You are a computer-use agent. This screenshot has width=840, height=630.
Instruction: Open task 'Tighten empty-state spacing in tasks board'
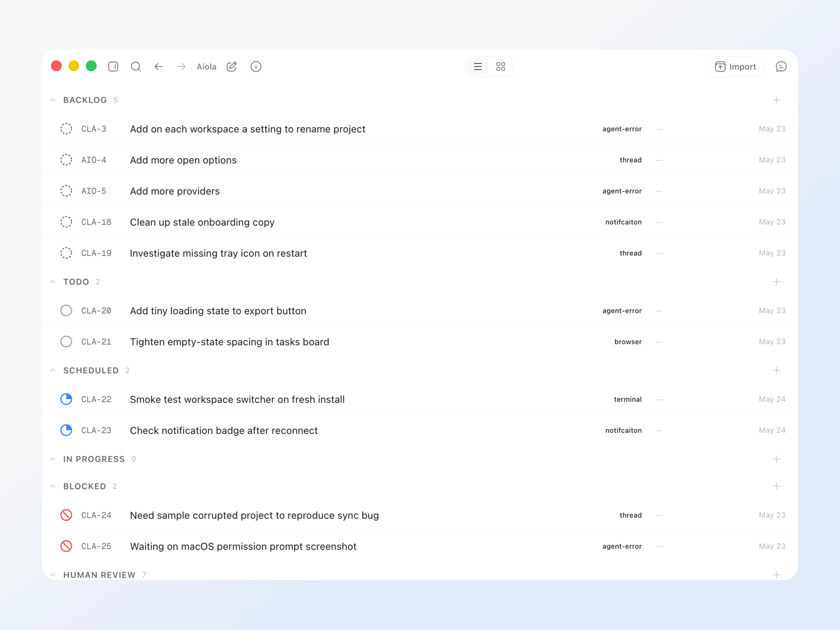tap(229, 342)
